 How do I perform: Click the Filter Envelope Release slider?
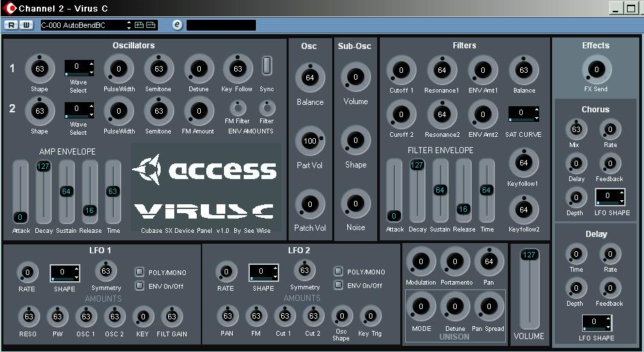463,191
